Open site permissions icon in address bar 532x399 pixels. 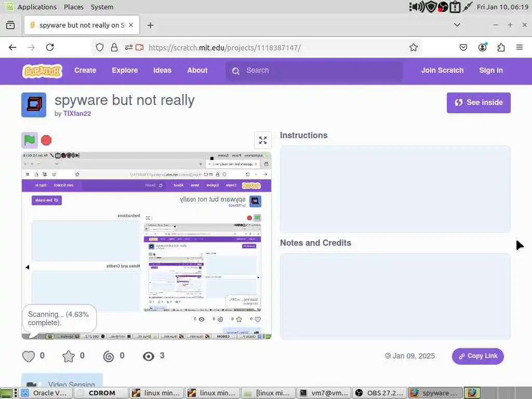[x=129, y=47]
